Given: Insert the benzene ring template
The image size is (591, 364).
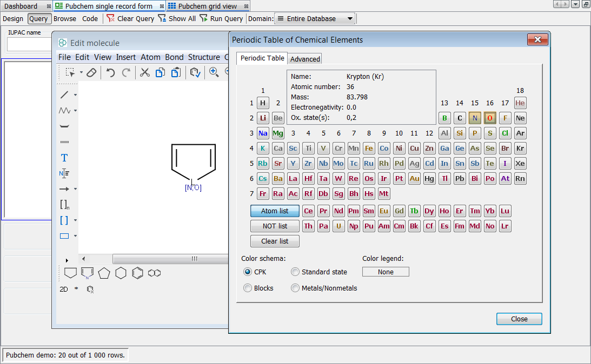Looking at the screenshot, I should pos(138,273).
